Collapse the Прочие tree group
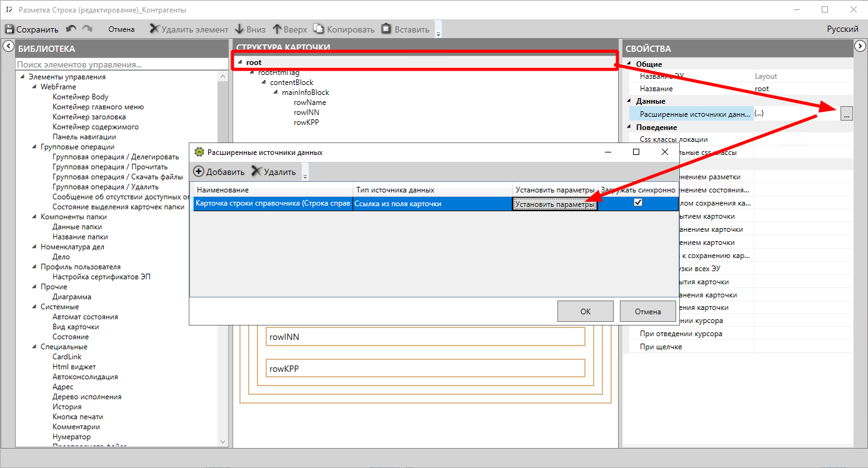This screenshot has width=868, height=468. coord(34,287)
